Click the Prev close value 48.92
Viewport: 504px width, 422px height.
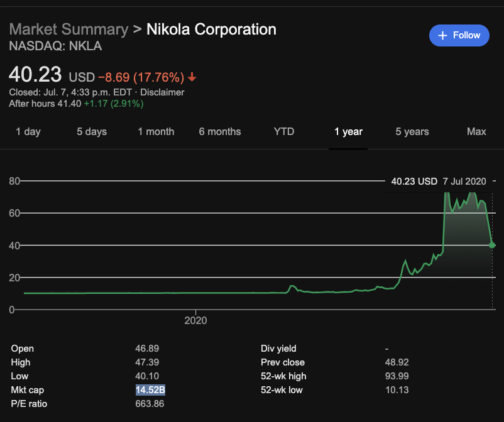[x=397, y=362]
